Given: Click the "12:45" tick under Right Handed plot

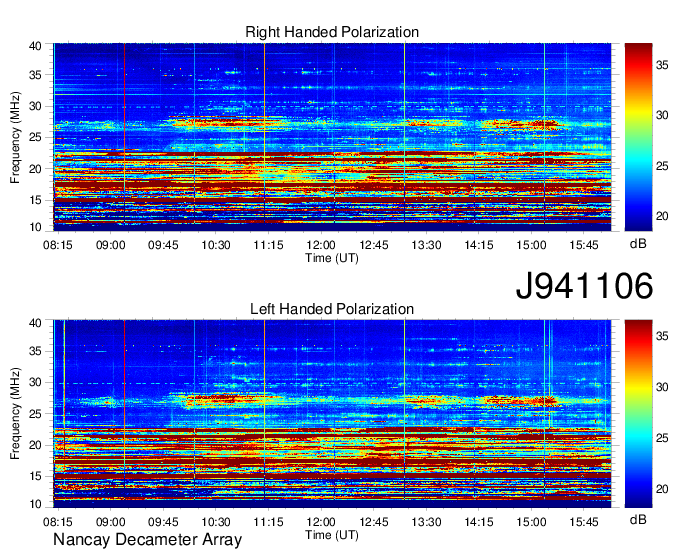Looking at the screenshot, I should [373, 245].
